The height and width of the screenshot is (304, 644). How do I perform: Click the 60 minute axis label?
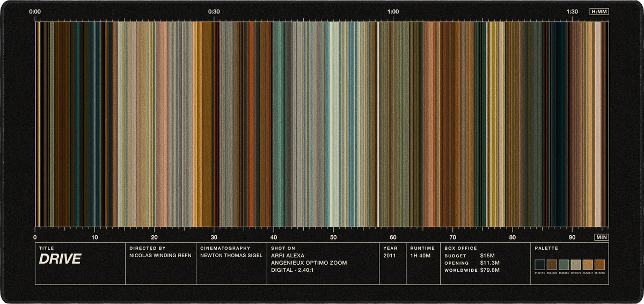[393, 237]
